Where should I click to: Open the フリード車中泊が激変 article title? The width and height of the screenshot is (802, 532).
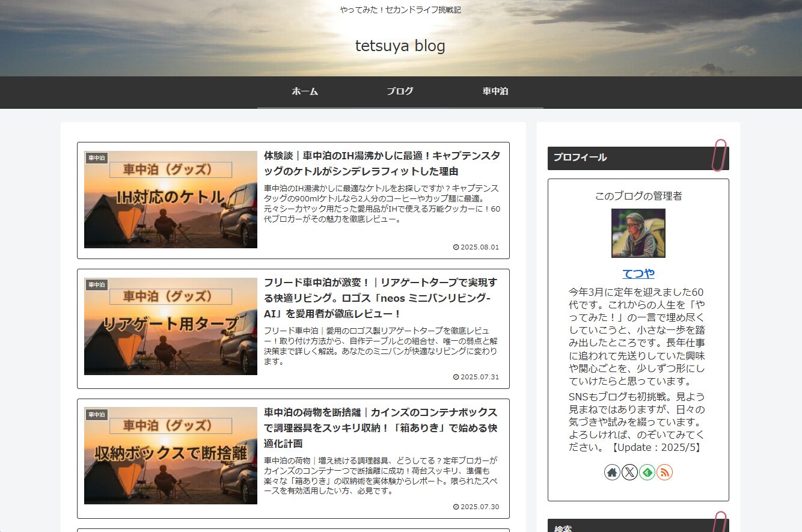[x=381, y=298]
